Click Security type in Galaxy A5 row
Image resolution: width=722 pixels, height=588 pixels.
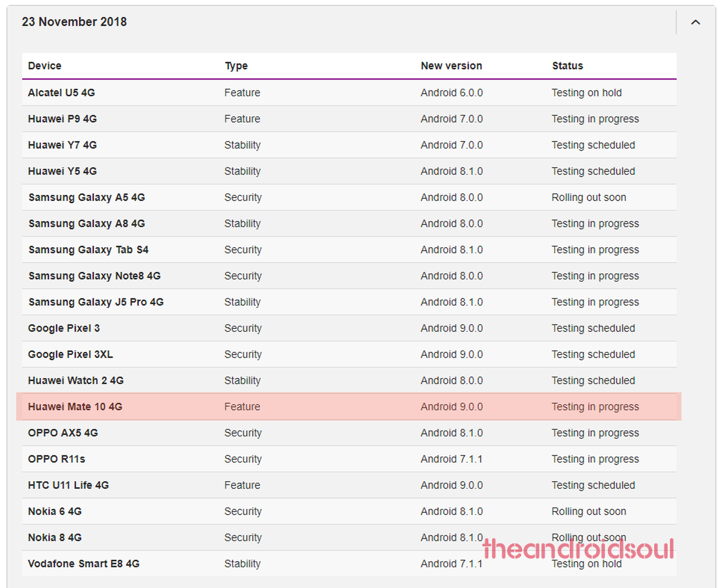point(243,198)
